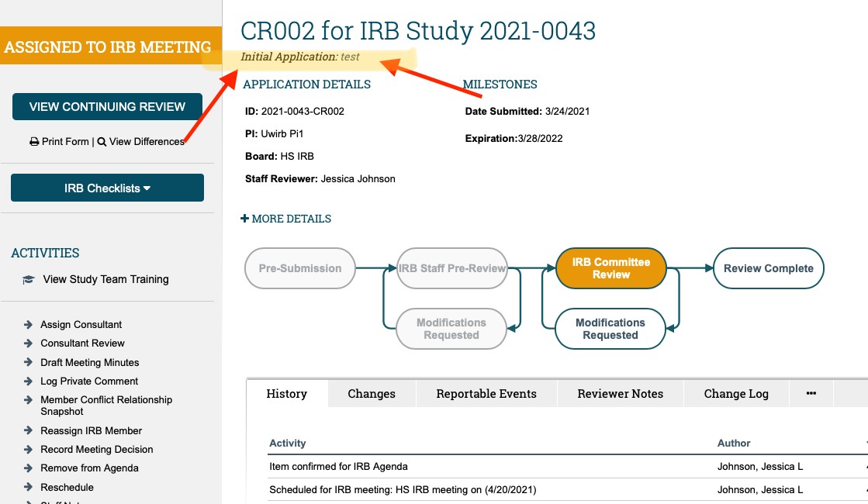Open the Reschedule activity

click(67, 488)
